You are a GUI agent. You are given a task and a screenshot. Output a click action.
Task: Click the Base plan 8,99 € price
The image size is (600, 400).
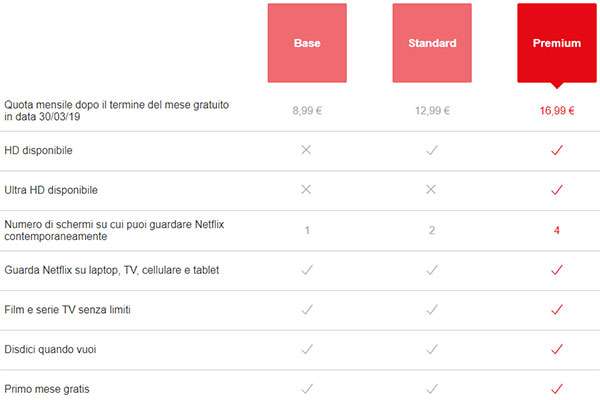click(x=307, y=110)
